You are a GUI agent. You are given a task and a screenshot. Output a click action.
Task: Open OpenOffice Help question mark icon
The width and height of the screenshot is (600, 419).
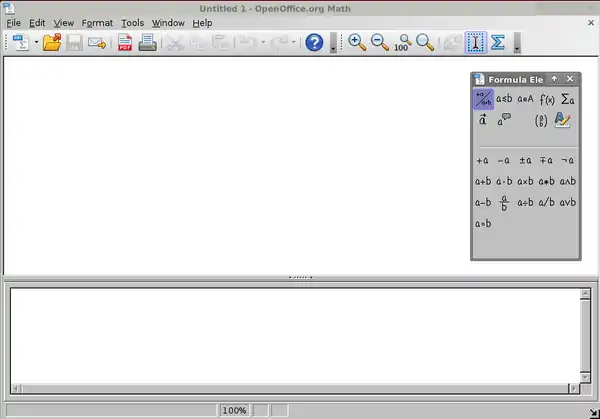click(314, 42)
